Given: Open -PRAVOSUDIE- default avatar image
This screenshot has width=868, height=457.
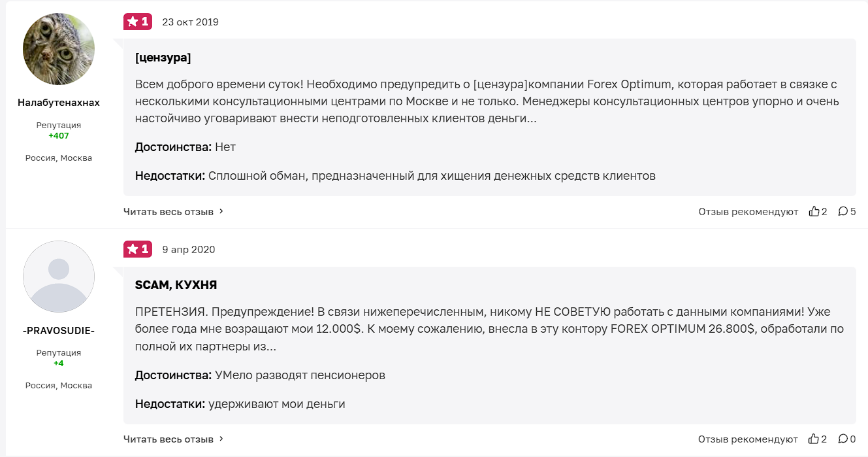Looking at the screenshot, I should pos(59,277).
